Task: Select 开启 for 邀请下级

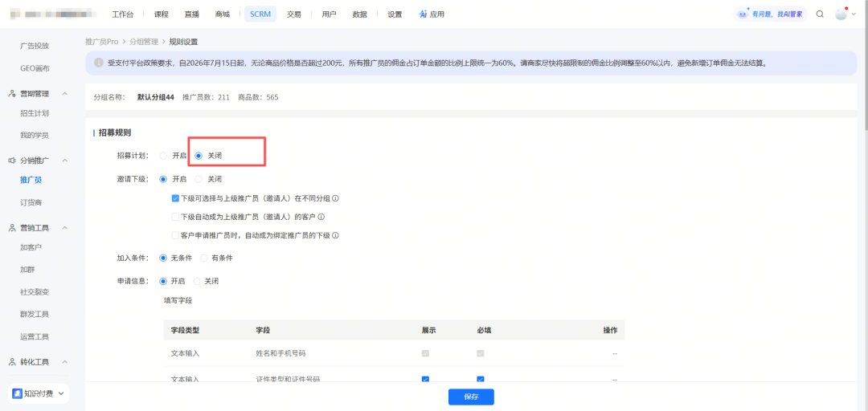Action: [162, 179]
